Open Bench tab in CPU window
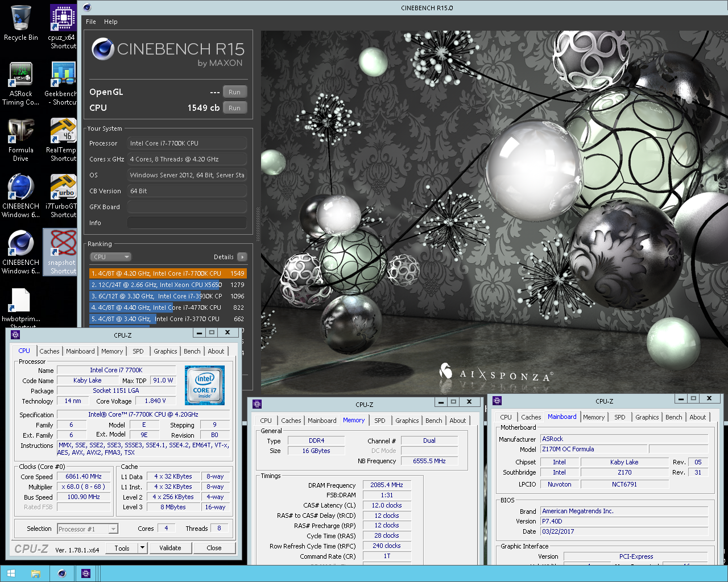Viewport: 728px width, 582px height. pyautogui.click(x=192, y=351)
